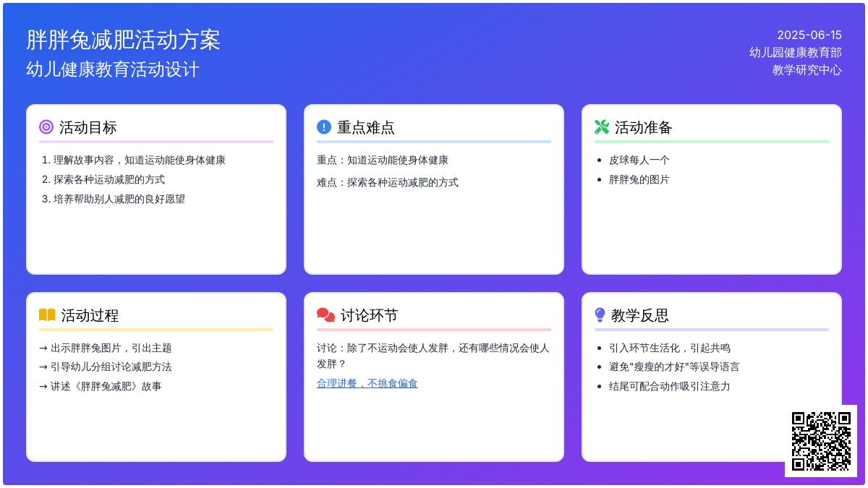Click the line 重点：知道运动能使身体健康
Screen dimensions: 868x488
[x=383, y=160]
